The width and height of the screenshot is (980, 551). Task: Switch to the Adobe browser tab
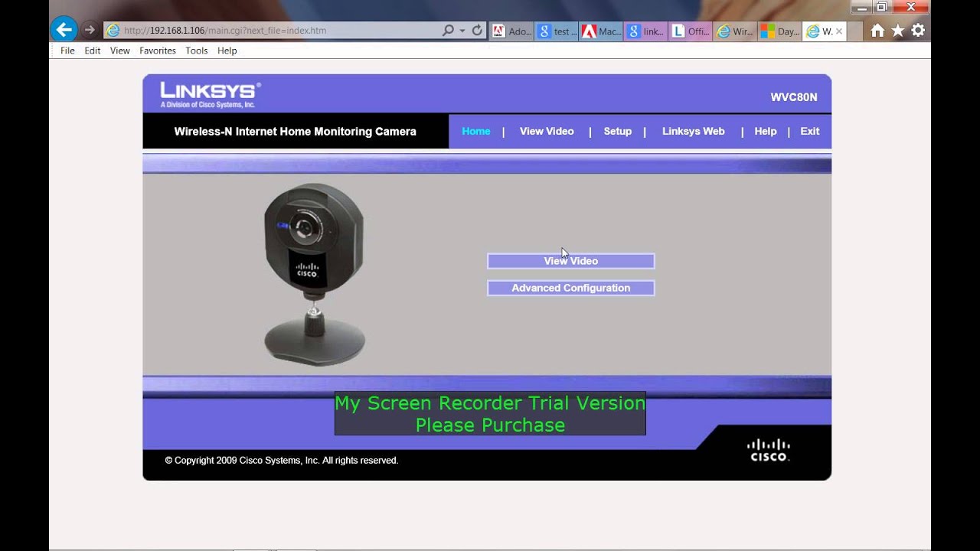click(x=511, y=31)
